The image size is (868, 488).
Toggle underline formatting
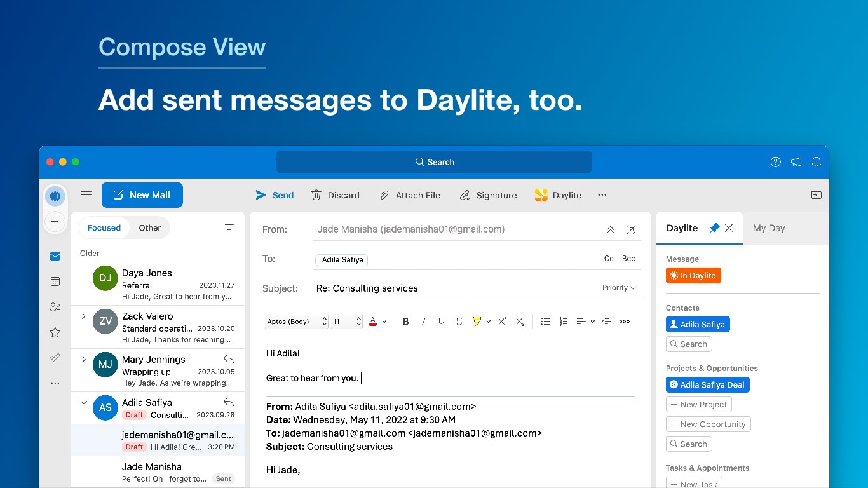[x=441, y=322]
